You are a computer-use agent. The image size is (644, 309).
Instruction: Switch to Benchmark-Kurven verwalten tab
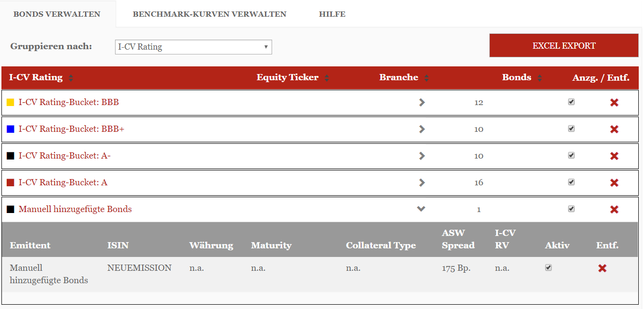(x=210, y=14)
